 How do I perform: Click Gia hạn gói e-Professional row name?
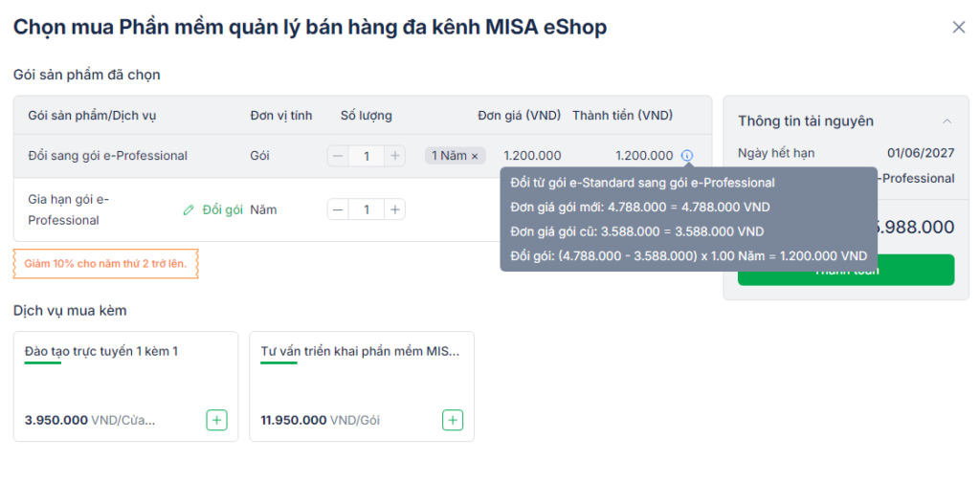pos(69,210)
